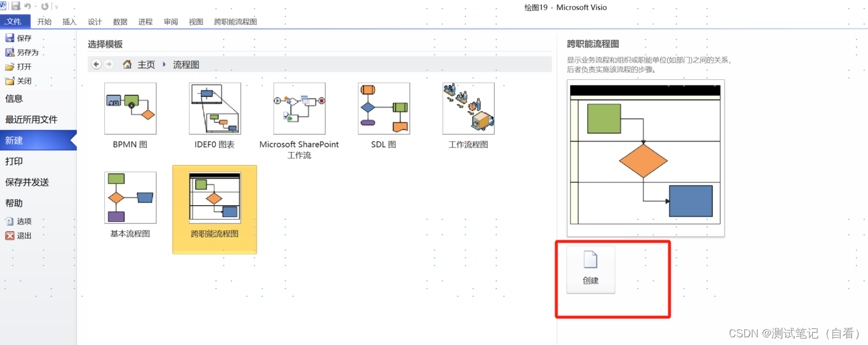Click 选项 in the backstage menu
The width and height of the screenshot is (868, 345).
tap(19, 221)
